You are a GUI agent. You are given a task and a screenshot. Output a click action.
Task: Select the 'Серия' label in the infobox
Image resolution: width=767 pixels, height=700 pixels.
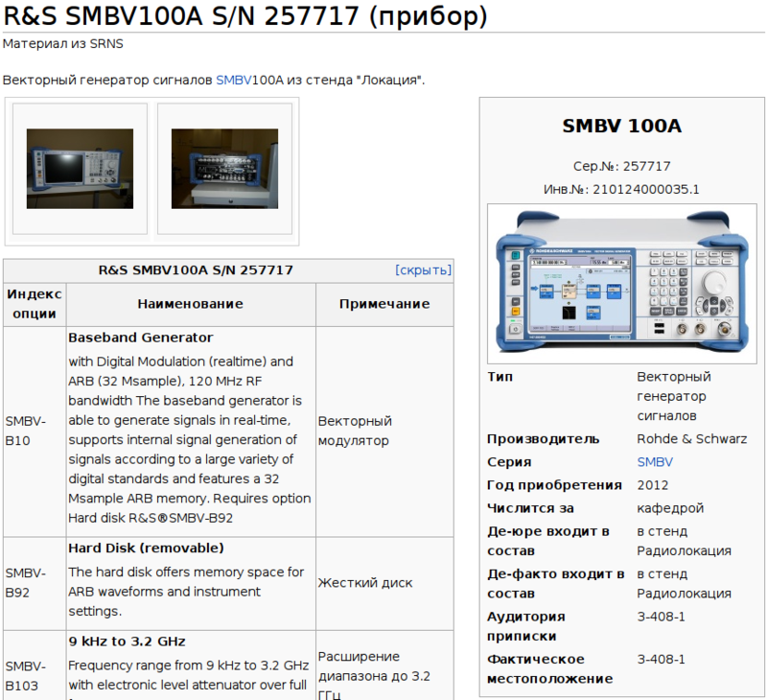pyautogui.click(x=509, y=462)
